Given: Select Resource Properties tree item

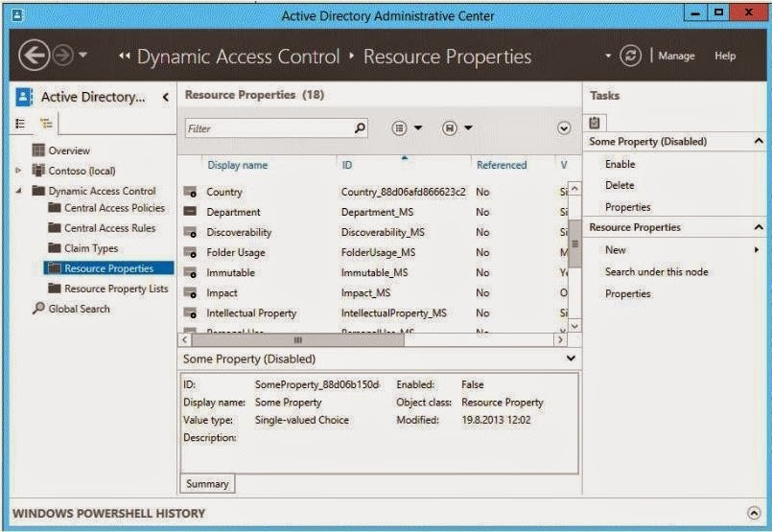Looking at the screenshot, I should click(108, 268).
